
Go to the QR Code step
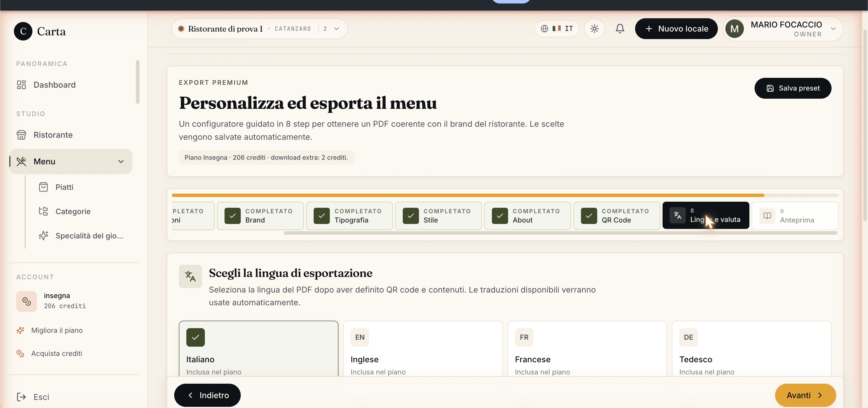coord(617,216)
